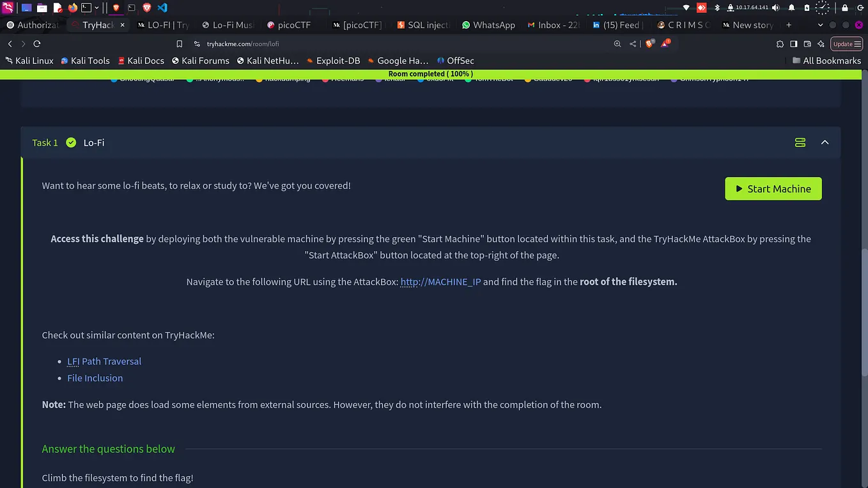Click Task 1 completion checkmark
868x488 pixels.
coord(70,142)
